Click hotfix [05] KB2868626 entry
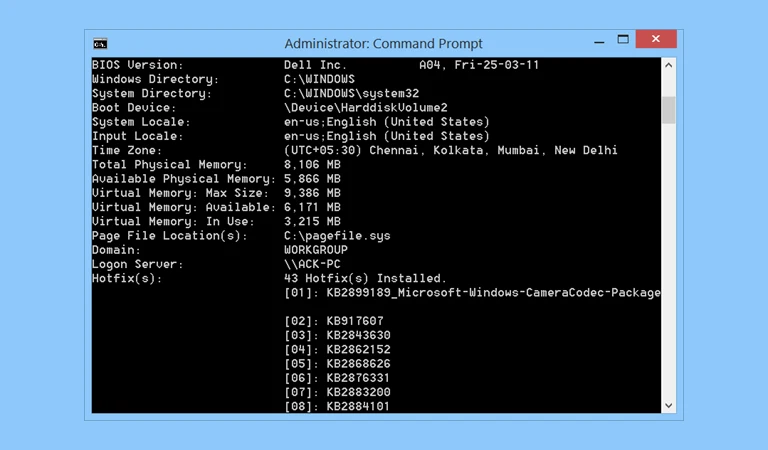The height and width of the screenshot is (450, 768). coord(337,364)
